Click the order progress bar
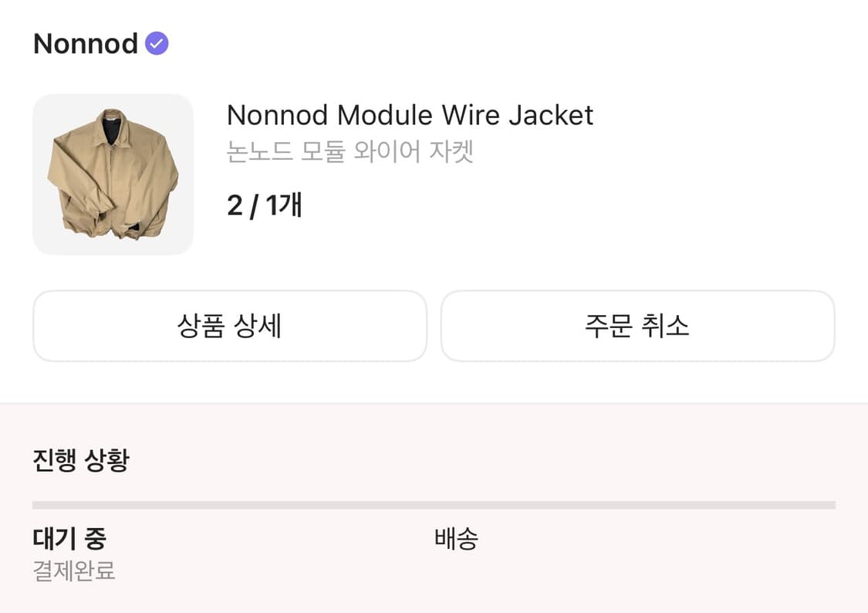The image size is (868, 613). click(432, 503)
